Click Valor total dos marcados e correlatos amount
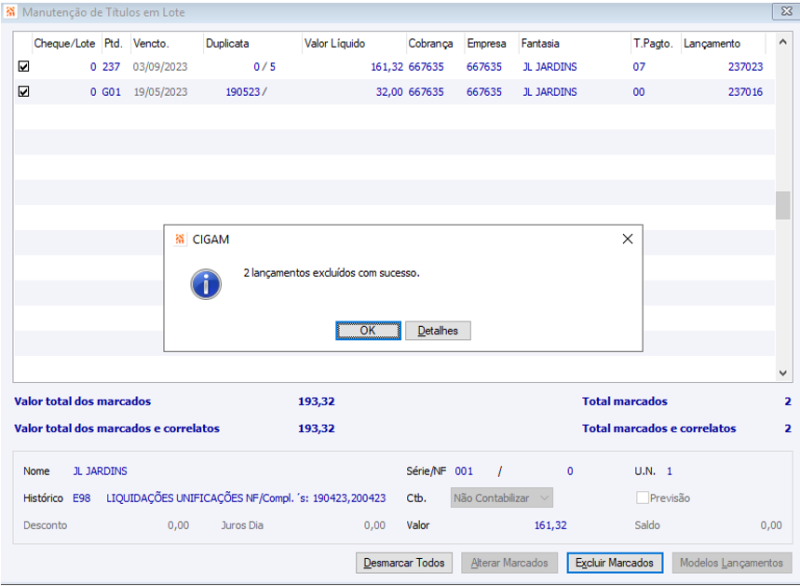Viewport: 800px width, 586px height. (x=316, y=428)
